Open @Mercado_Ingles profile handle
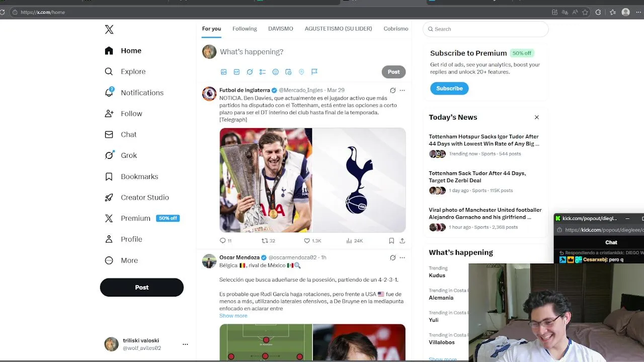Image resolution: width=644 pixels, height=362 pixels. click(x=301, y=90)
